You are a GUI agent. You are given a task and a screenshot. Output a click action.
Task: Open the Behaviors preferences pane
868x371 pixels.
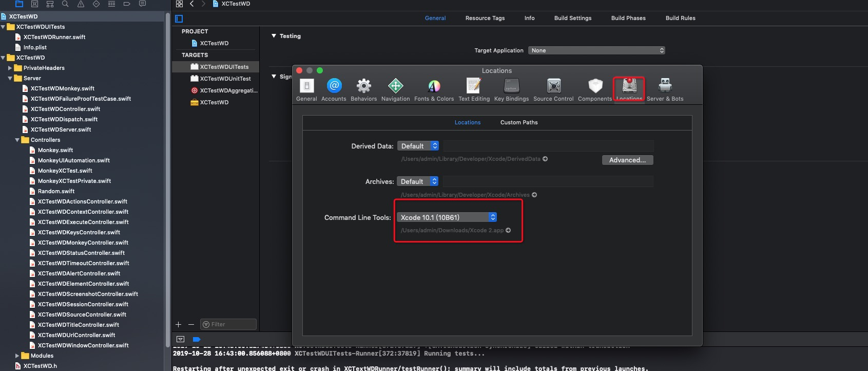364,86
